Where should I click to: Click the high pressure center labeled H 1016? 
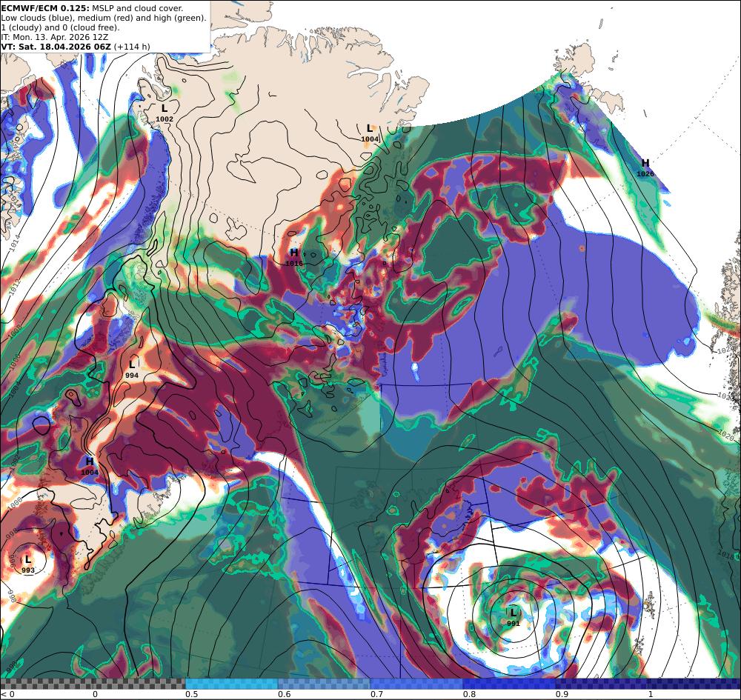[294, 258]
